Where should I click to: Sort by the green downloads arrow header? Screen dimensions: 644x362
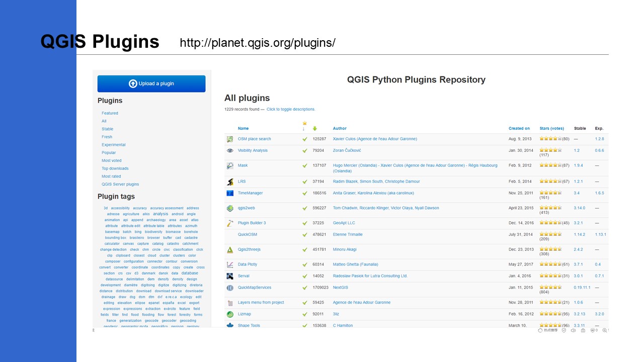tap(315, 128)
